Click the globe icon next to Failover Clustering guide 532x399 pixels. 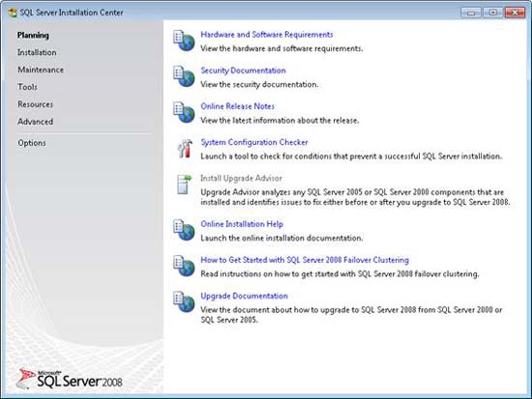click(x=184, y=266)
